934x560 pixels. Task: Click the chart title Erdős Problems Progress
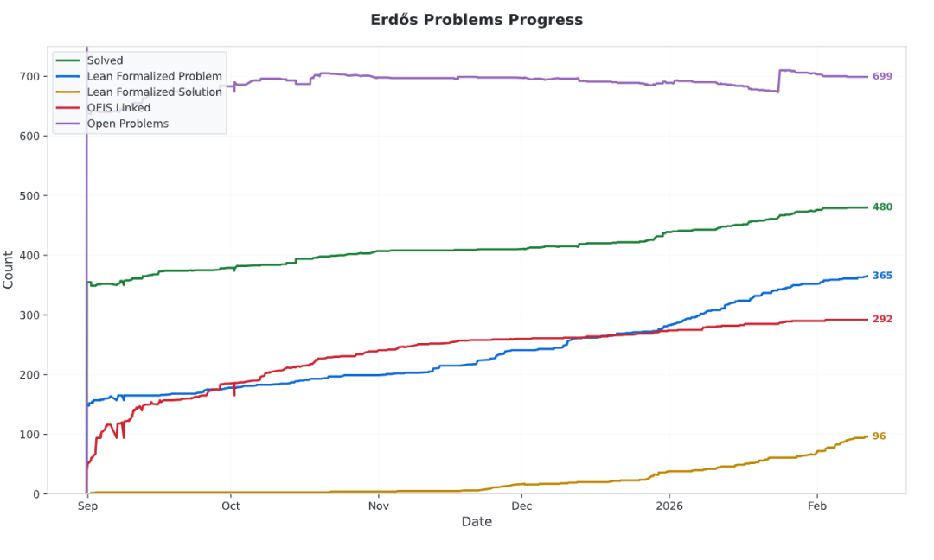point(477,20)
